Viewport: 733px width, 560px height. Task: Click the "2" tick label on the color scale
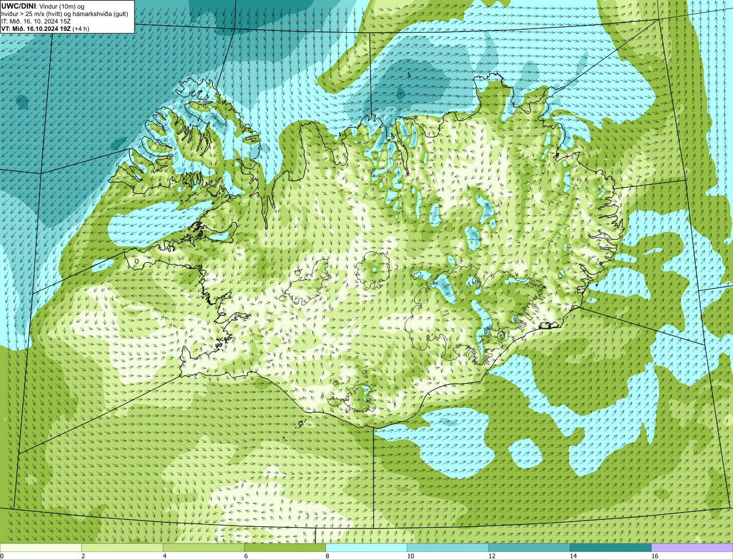tap(84, 556)
